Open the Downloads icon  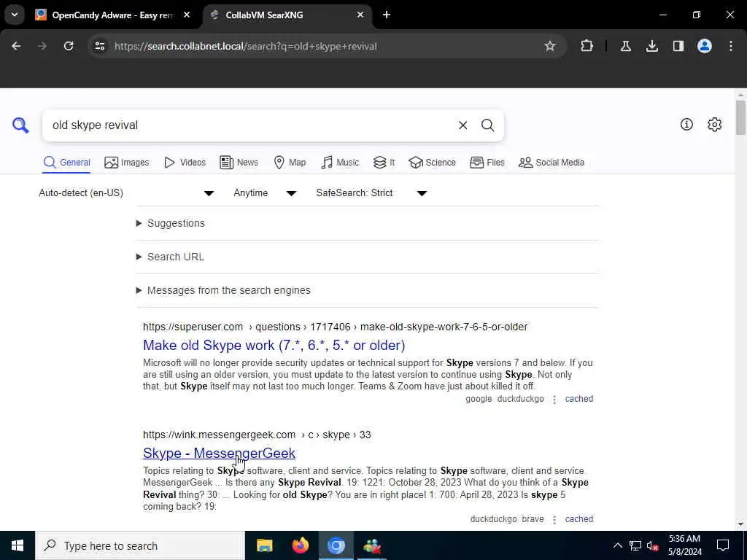click(x=651, y=46)
